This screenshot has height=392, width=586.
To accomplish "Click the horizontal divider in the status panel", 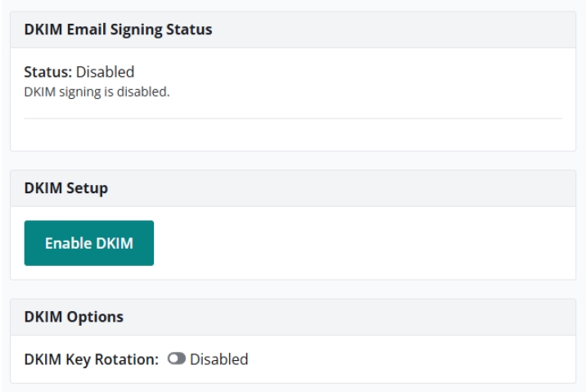I will [293, 119].
